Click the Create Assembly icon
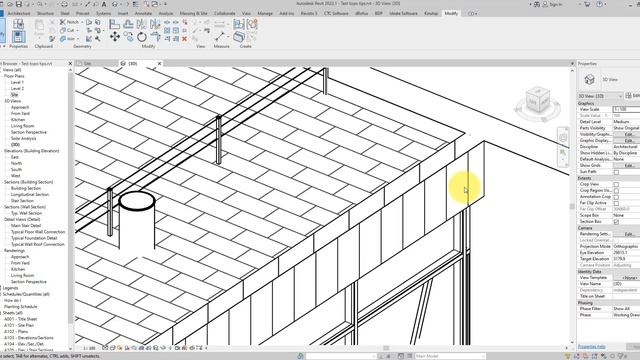The height and width of the screenshot is (360, 640). click(239, 24)
